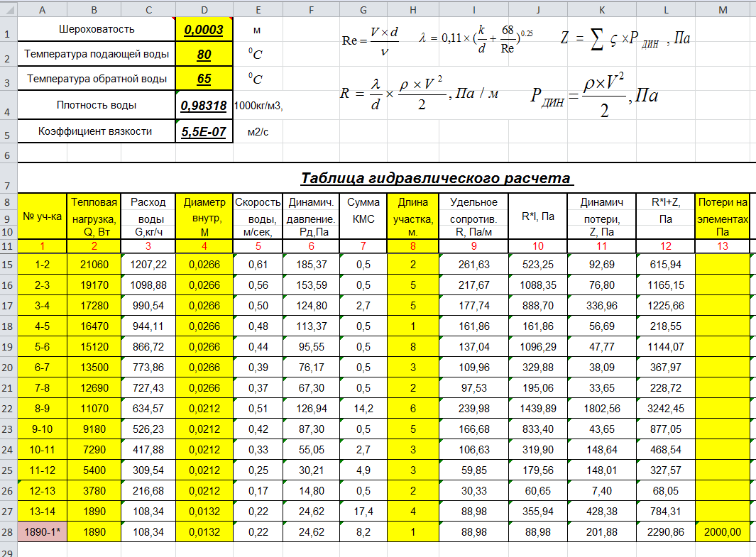Click section cell 1-2
Viewport: 756px width, 557px height.
43,265
